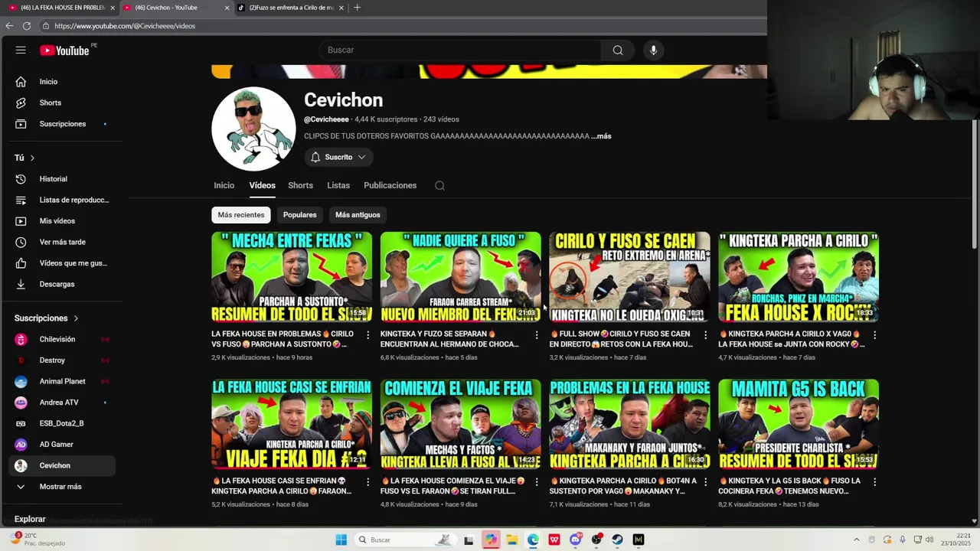Sort videos by Populares
980x551 pixels.
pos(300,215)
